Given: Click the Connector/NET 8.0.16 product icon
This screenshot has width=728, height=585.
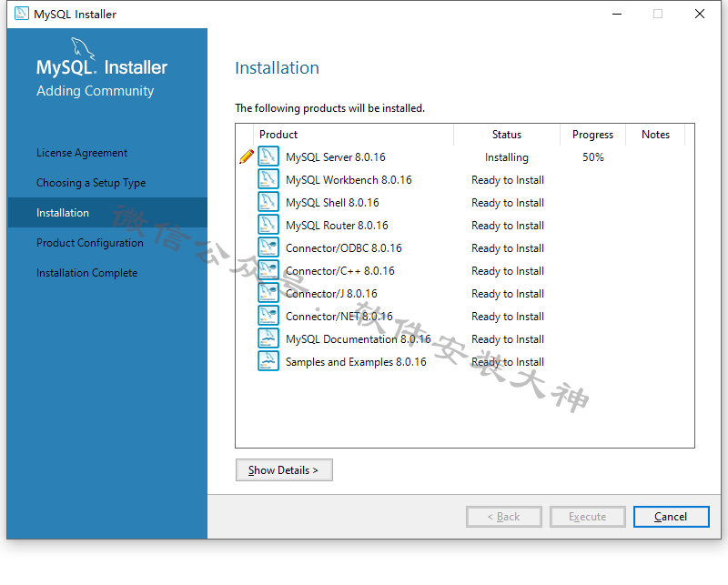Looking at the screenshot, I should click(268, 316).
